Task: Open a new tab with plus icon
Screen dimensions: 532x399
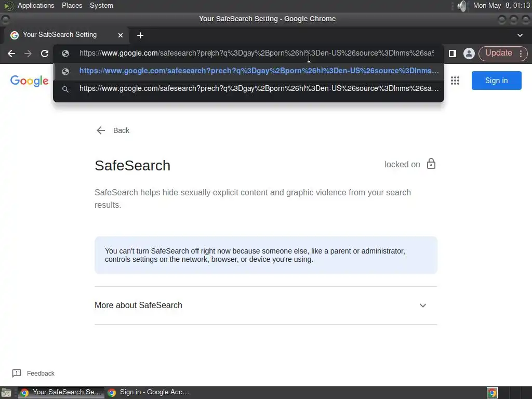Action: coord(140,35)
